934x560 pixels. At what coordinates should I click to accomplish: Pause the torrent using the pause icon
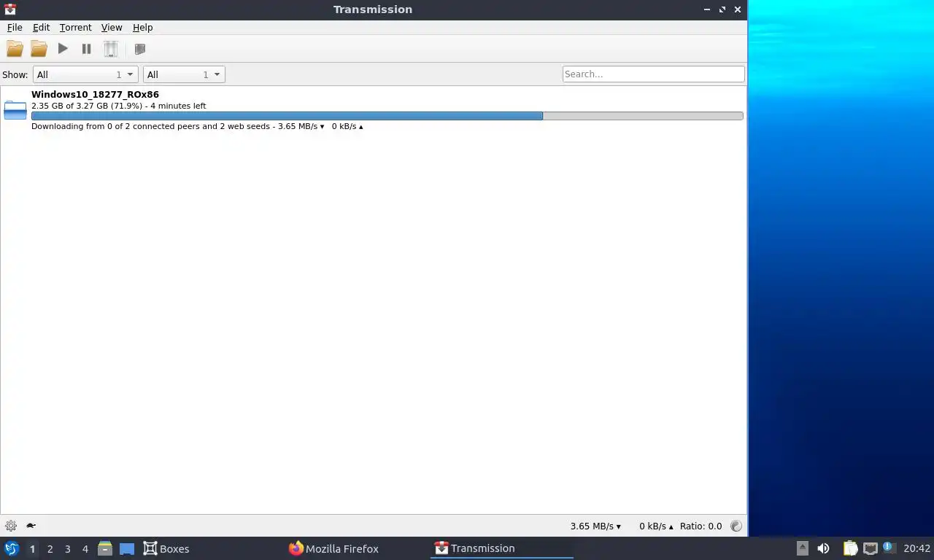[x=86, y=49]
